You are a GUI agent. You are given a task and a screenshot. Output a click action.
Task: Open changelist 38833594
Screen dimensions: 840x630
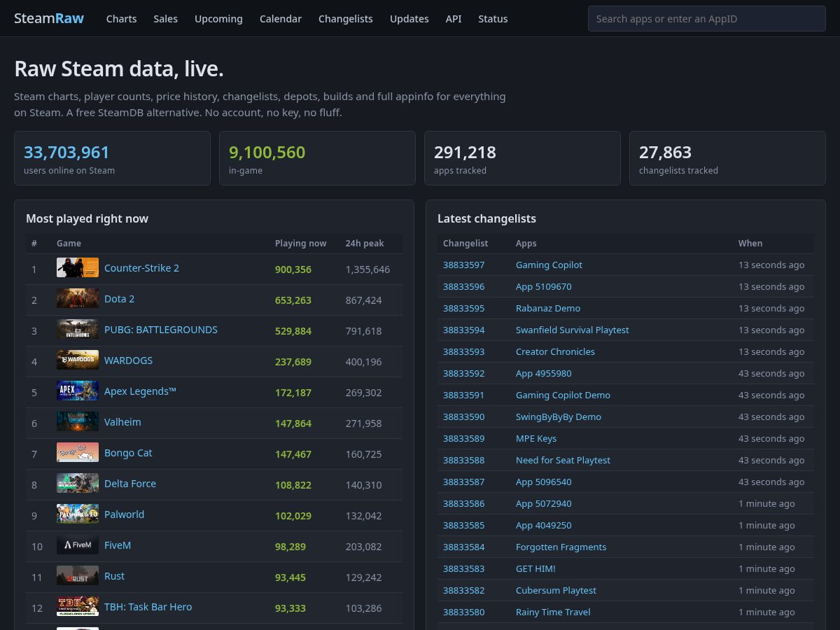pyautogui.click(x=463, y=330)
